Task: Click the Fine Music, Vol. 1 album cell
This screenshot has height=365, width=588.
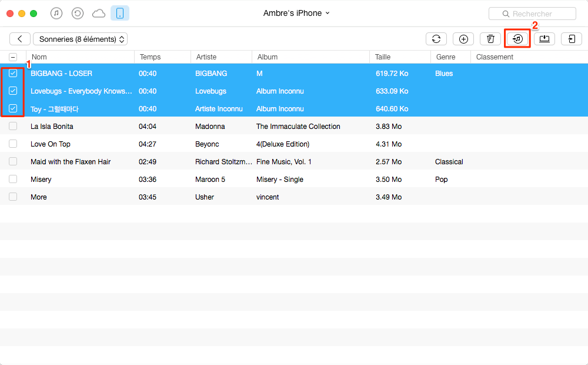Action: [284, 162]
